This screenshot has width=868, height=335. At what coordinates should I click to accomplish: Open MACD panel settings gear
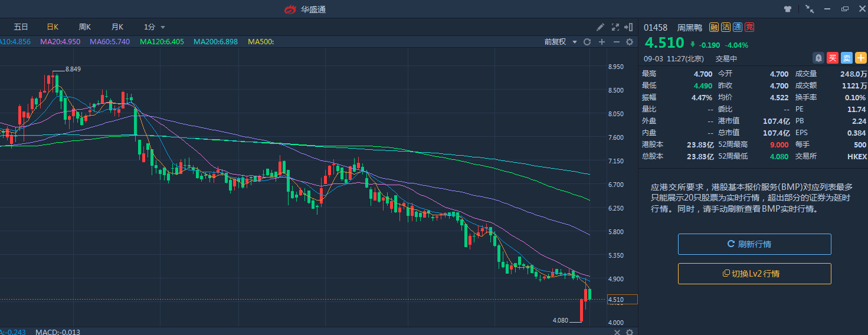(630, 332)
